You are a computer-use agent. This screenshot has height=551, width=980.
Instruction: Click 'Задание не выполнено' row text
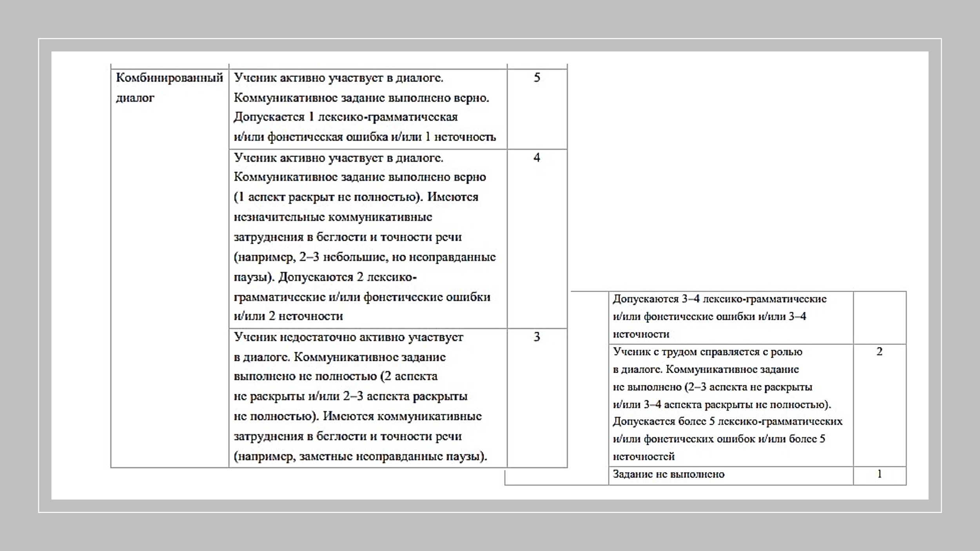click(669, 474)
